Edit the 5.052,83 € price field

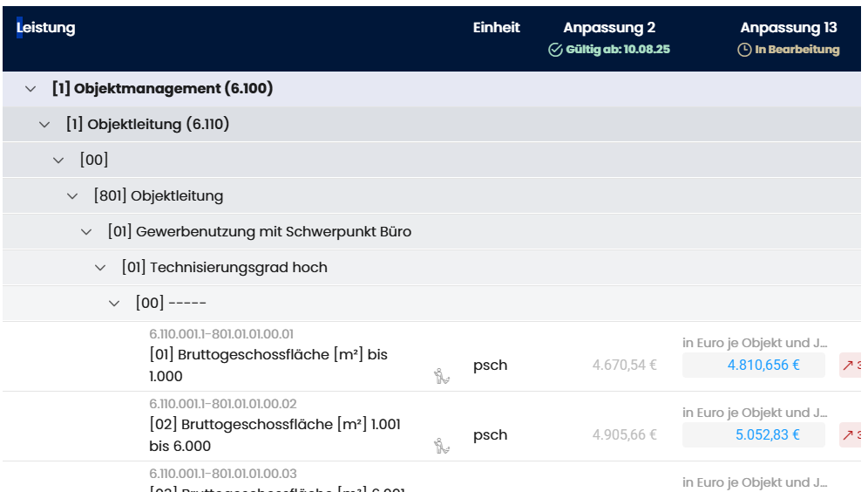(x=754, y=435)
